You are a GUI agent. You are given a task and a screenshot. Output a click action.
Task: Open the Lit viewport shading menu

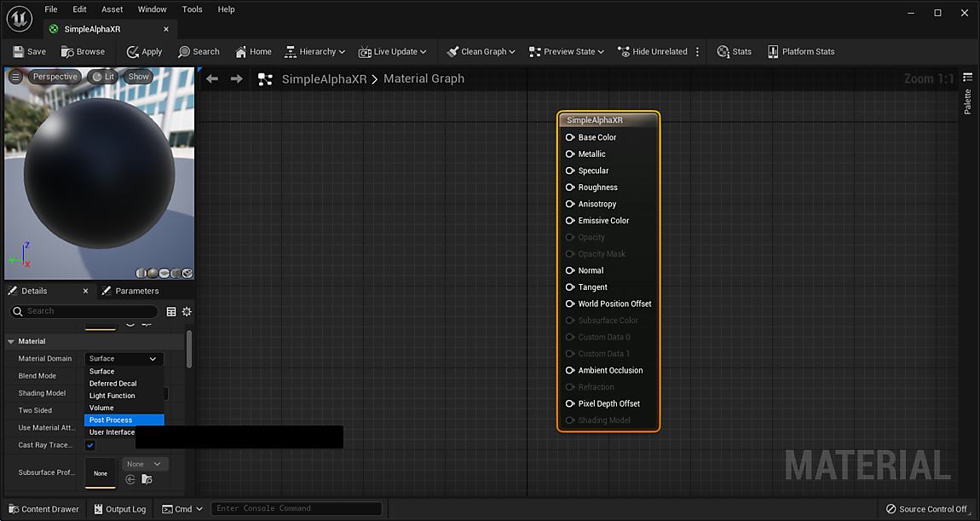[x=102, y=76]
